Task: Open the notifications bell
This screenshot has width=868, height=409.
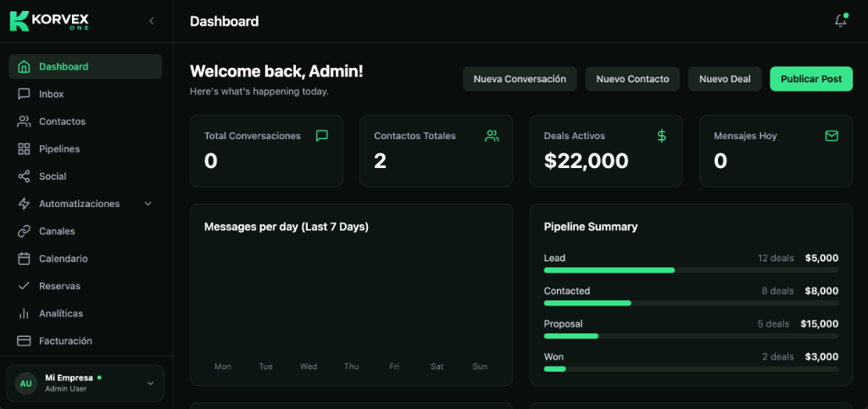Action: [x=840, y=21]
